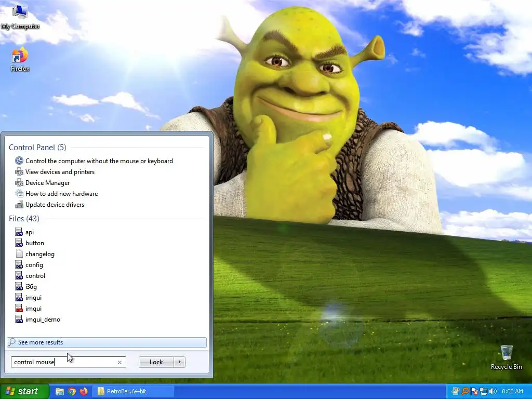This screenshot has height=399, width=532.
Task: Open the 'button' file result
Action: click(x=35, y=243)
